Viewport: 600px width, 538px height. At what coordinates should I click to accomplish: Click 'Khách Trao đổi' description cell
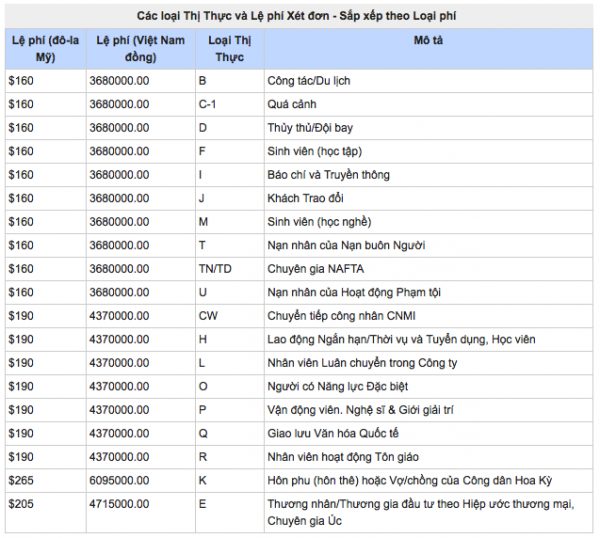[x=429, y=199]
